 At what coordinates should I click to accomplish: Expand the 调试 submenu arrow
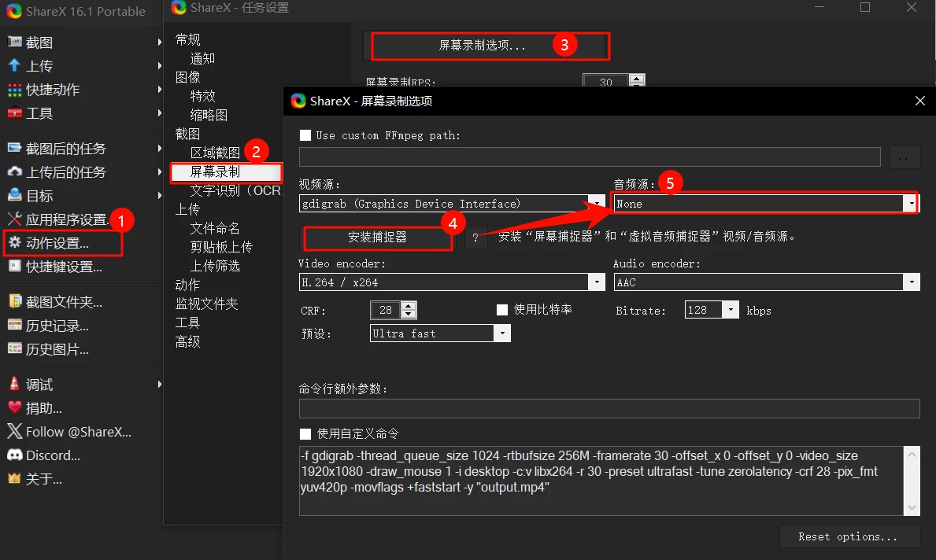point(159,384)
